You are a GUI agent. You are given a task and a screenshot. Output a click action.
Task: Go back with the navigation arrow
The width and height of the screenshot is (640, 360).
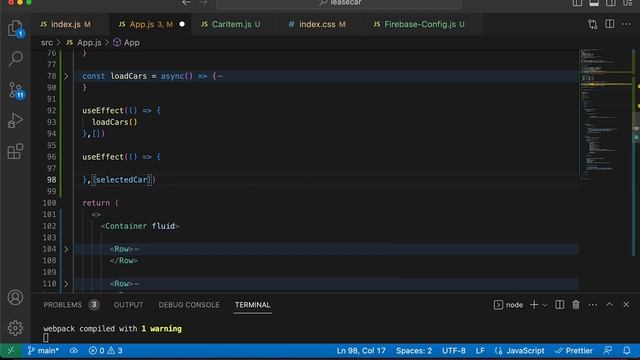pos(186,3)
